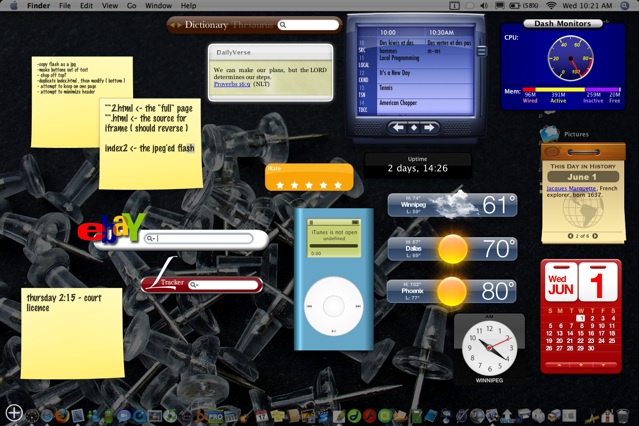Click the volume icon in menu bar

[x=484, y=6]
